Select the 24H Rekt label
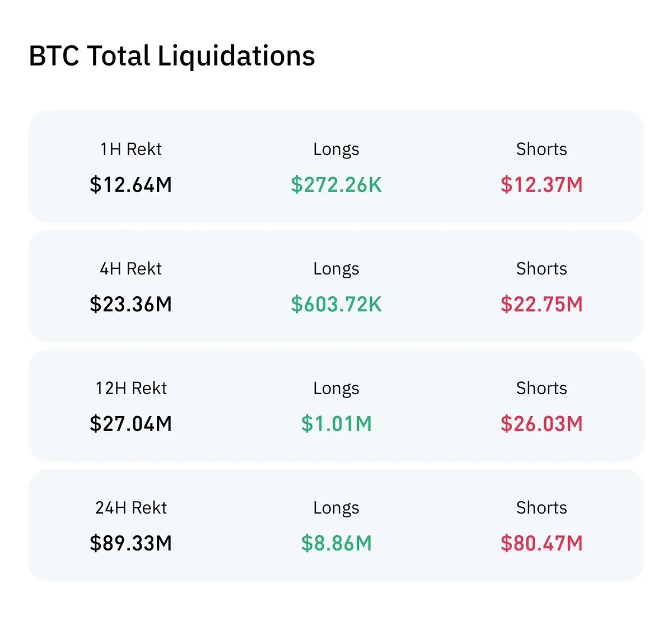 [131, 507]
